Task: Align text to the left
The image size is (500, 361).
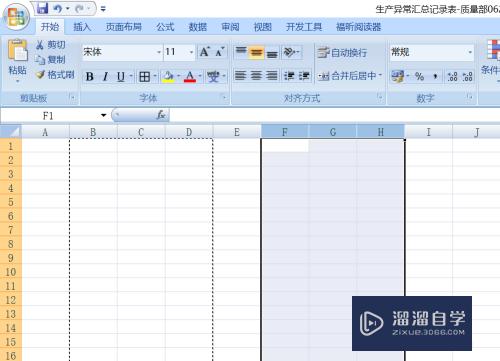Action: click(240, 76)
